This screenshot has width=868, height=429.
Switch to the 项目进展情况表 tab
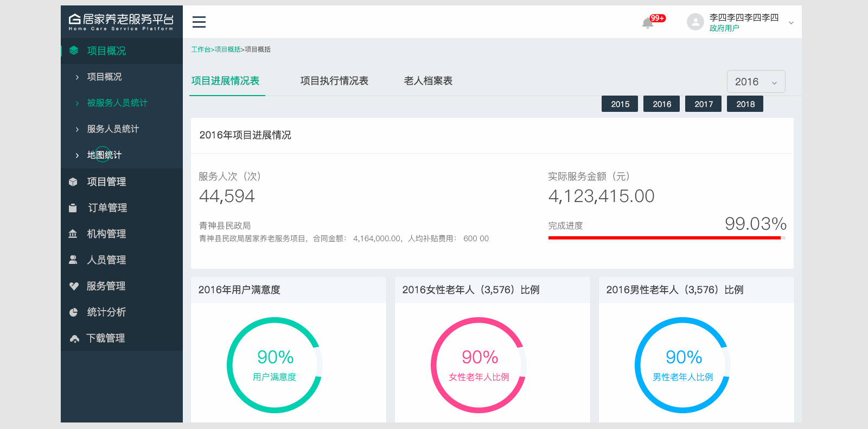tap(226, 81)
